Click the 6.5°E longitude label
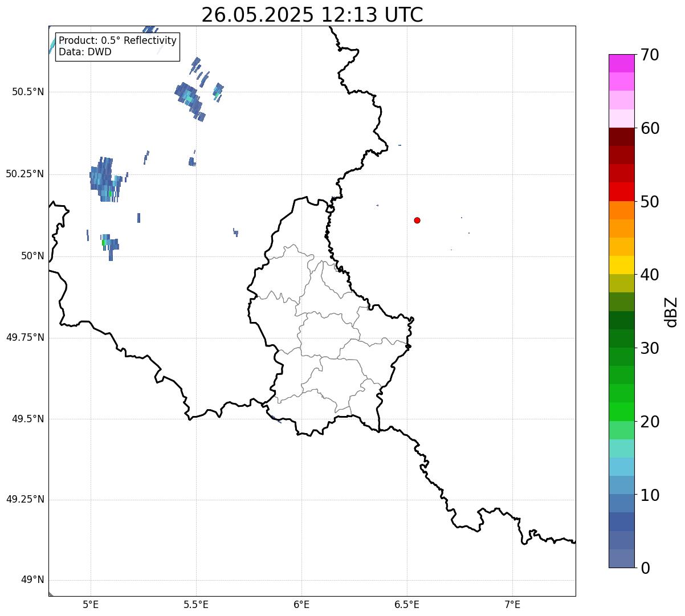Viewport: 685px width, 616px height. 407,604
